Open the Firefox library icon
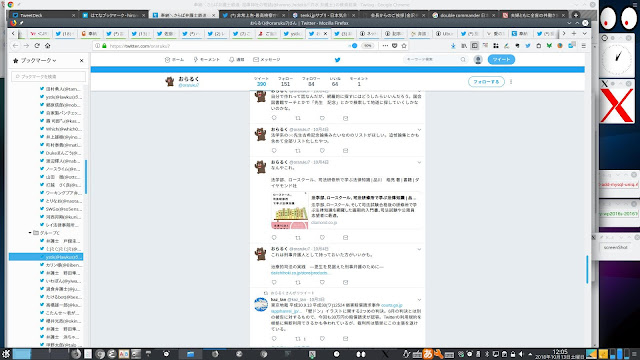640x360 pixels. click(464, 46)
